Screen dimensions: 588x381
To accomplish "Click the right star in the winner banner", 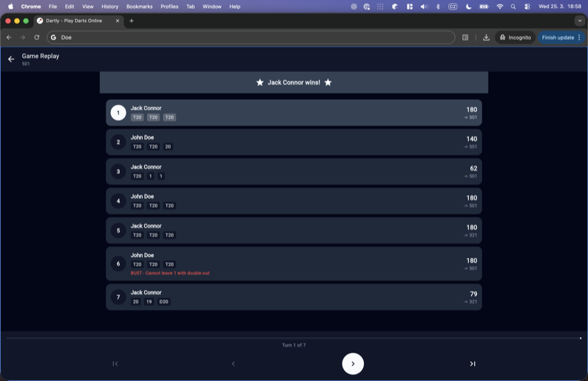I will point(328,82).
